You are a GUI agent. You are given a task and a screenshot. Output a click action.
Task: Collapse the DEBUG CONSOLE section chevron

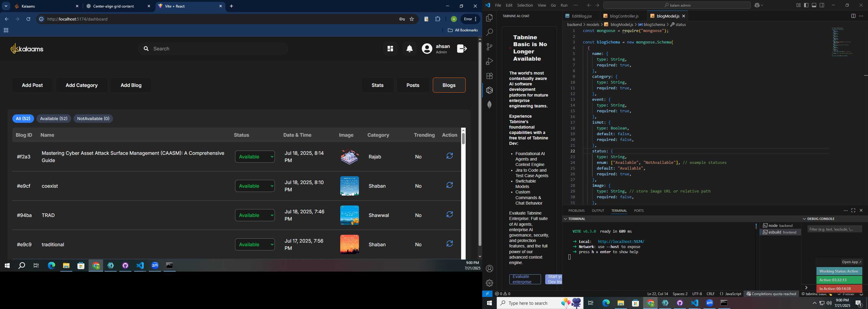click(805, 219)
